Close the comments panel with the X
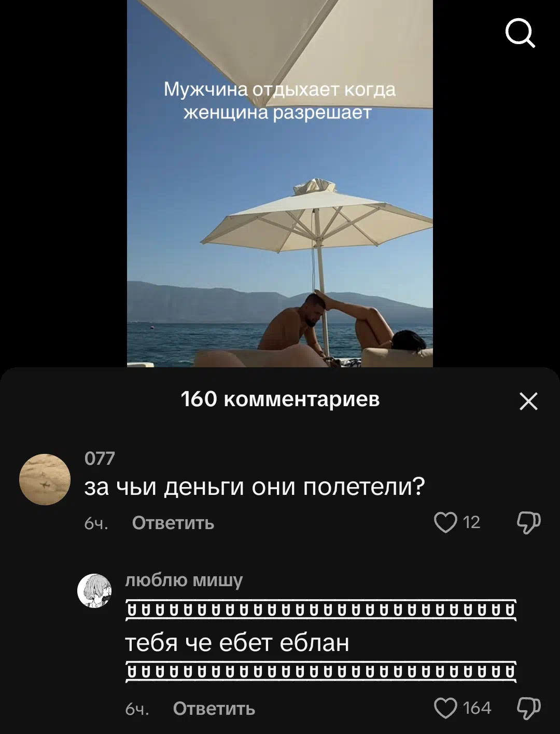 pyautogui.click(x=528, y=401)
